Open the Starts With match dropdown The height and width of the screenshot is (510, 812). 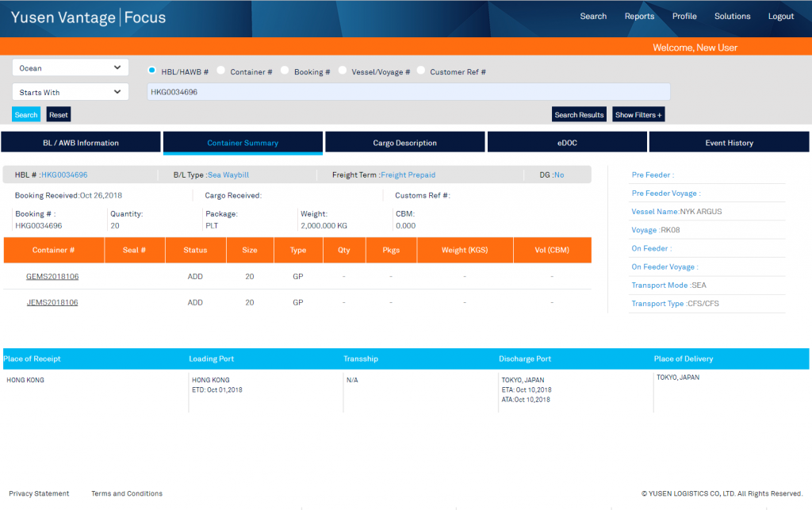pos(71,92)
